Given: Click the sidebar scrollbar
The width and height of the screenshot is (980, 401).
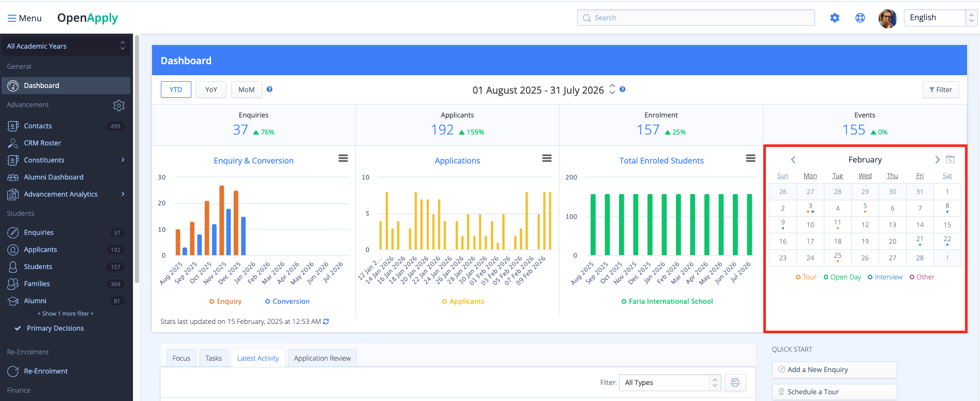Looking at the screenshot, I should [x=137, y=159].
